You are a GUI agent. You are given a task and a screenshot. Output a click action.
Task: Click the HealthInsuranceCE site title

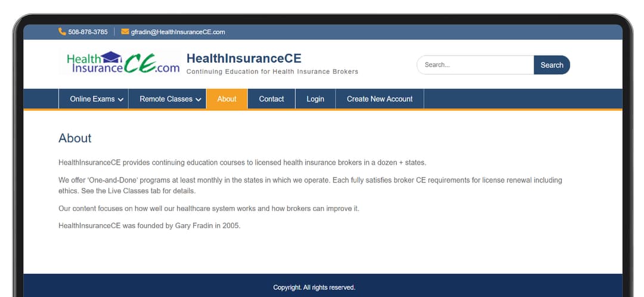click(x=244, y=58)
